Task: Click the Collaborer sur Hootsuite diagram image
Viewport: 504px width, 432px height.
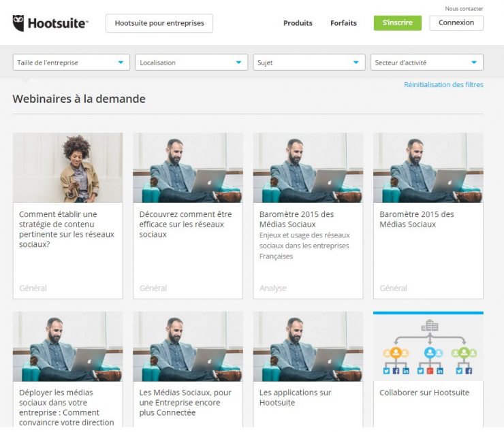Action: tap(428, 347)
